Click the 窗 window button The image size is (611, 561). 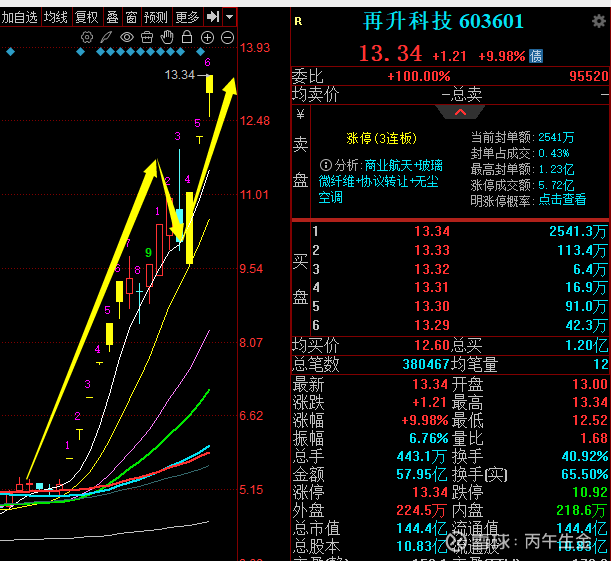click(x=131, y=17)
